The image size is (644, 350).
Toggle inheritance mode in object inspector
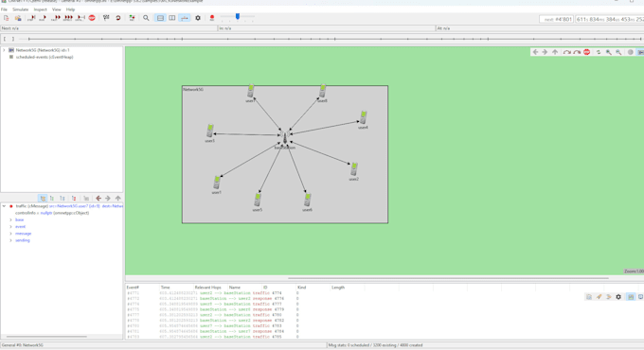(74, 199)
